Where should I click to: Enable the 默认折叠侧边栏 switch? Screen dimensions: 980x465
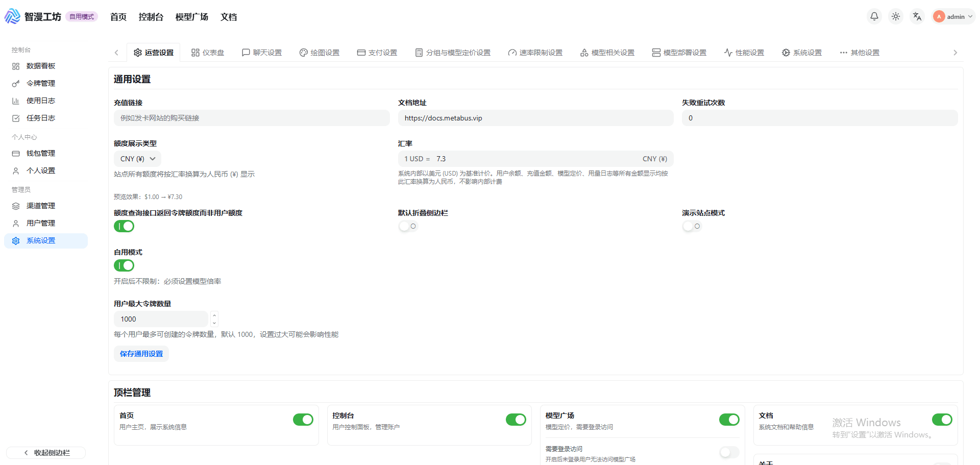[408, 226]
